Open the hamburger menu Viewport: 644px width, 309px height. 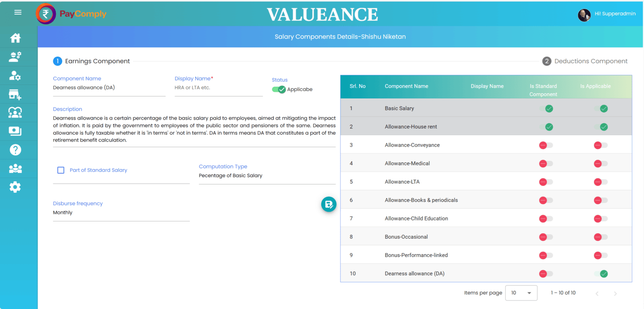18,12
